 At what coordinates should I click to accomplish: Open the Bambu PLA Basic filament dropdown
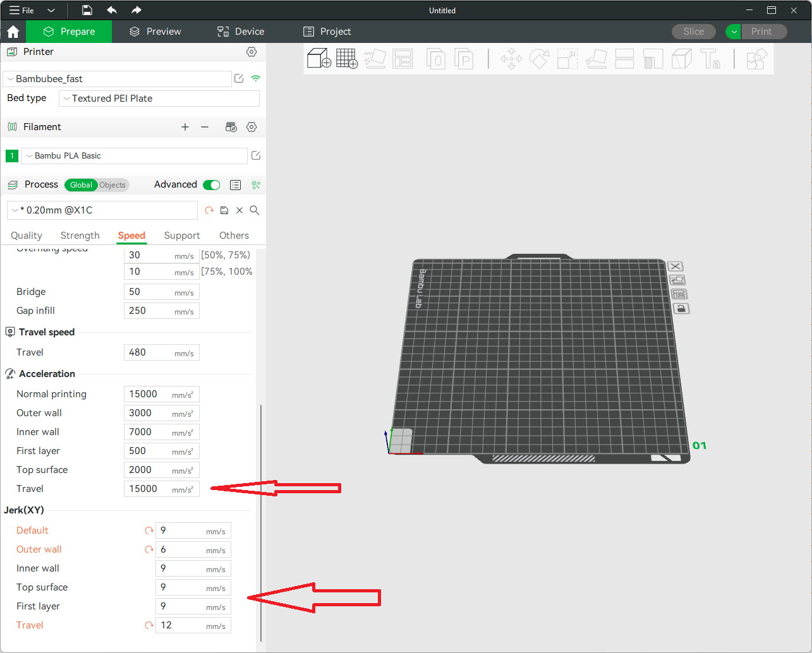click(x=135, y=156)
